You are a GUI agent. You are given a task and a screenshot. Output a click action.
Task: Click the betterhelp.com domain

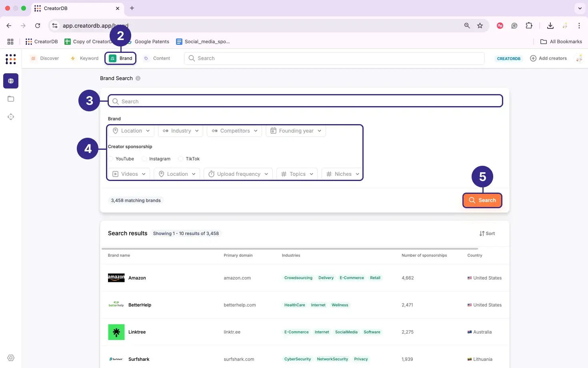(240, 305)
